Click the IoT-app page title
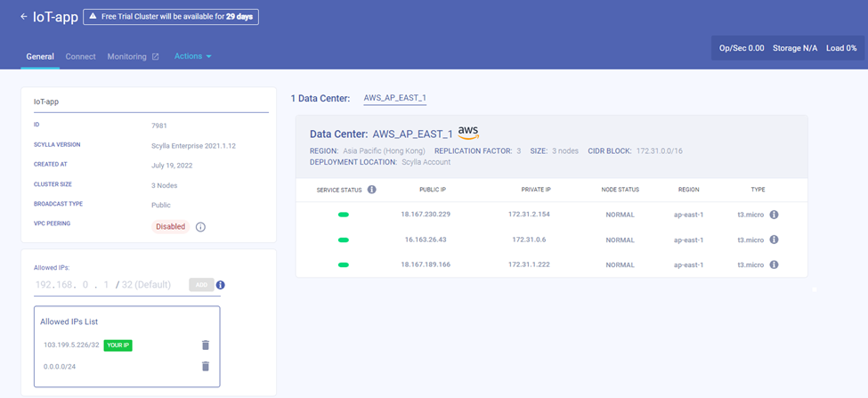 [56, 17]
